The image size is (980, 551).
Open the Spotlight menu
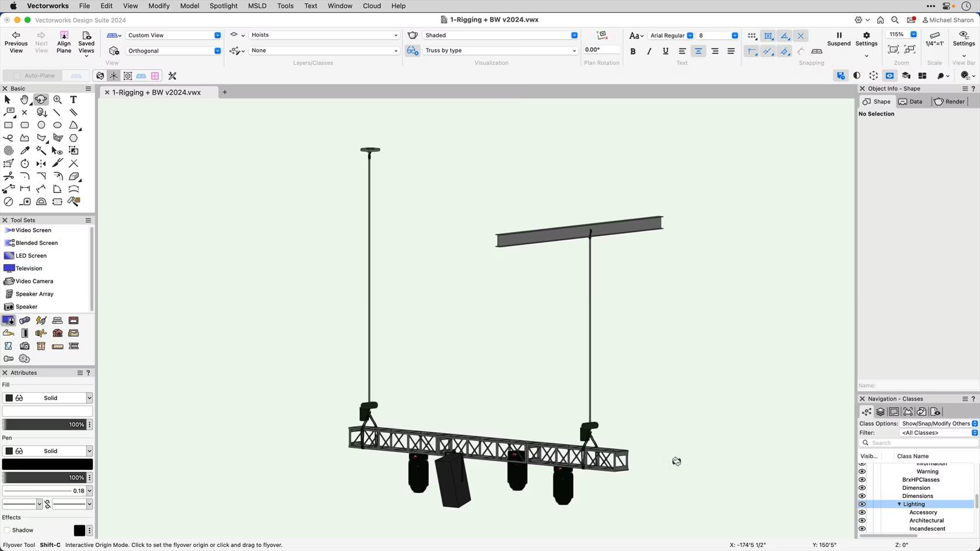click(223, 6)
